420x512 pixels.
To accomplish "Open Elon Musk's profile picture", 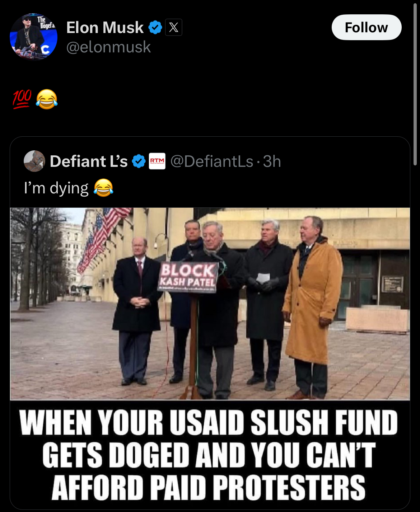I will tap(33, 36).
